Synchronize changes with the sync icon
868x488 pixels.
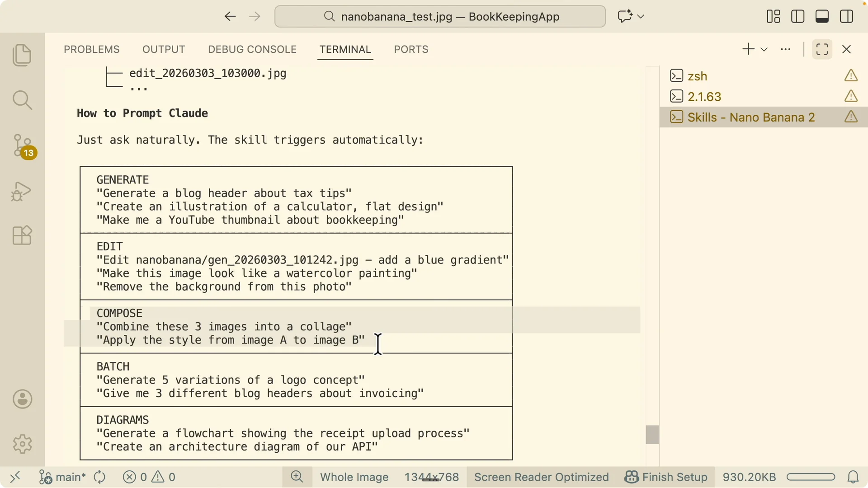click(x=99, y=477)
